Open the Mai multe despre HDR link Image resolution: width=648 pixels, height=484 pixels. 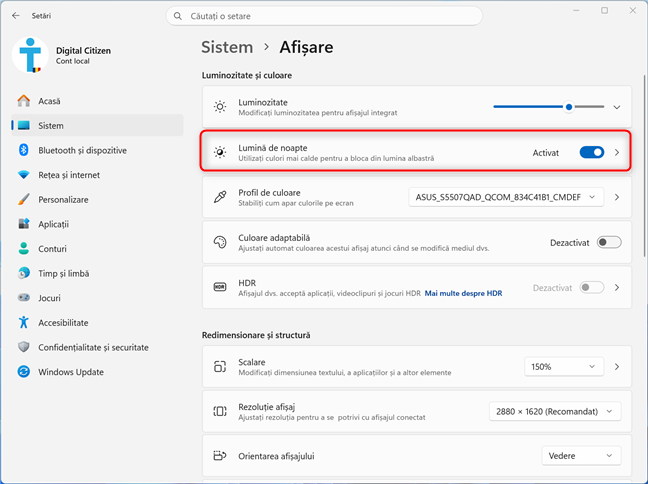pyautogui.click(x=463, y=293)
